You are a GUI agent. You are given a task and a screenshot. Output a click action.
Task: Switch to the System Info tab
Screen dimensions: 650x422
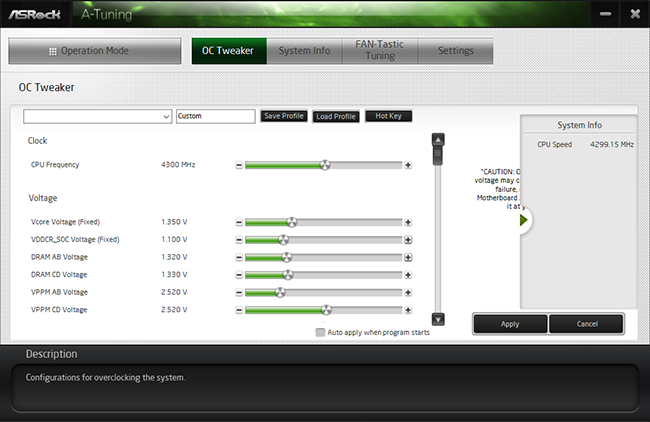[x=304, y=51]
